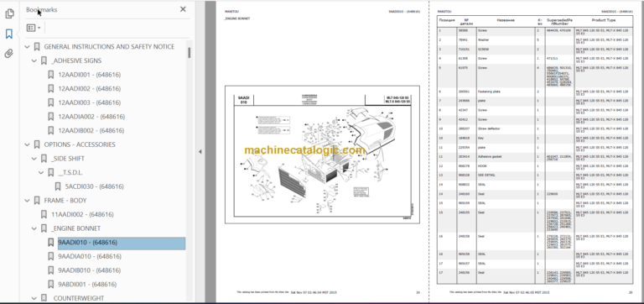Go to bookmark 12AADIB002 - (648616)

(x=91, y=131)
